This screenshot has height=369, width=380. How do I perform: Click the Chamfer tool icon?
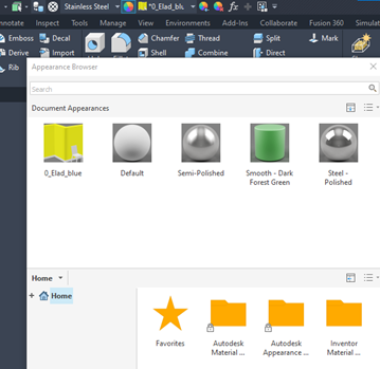[x=143, y=38]
